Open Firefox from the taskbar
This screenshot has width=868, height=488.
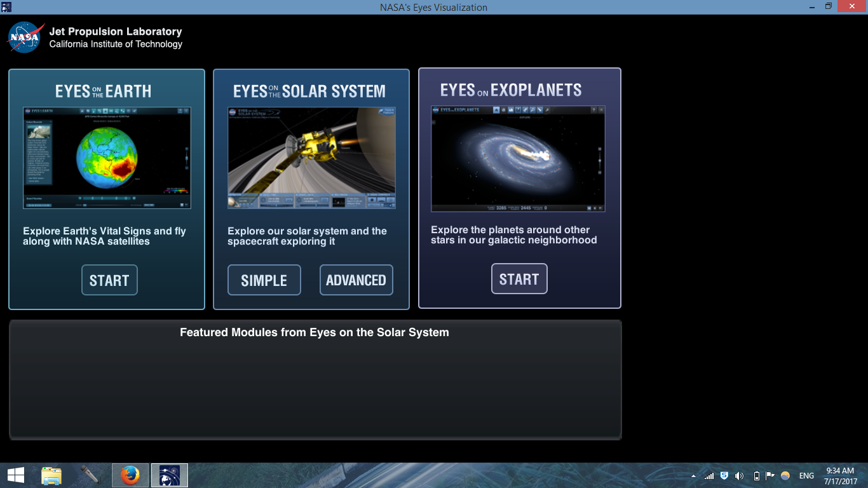tap(130, 475)
